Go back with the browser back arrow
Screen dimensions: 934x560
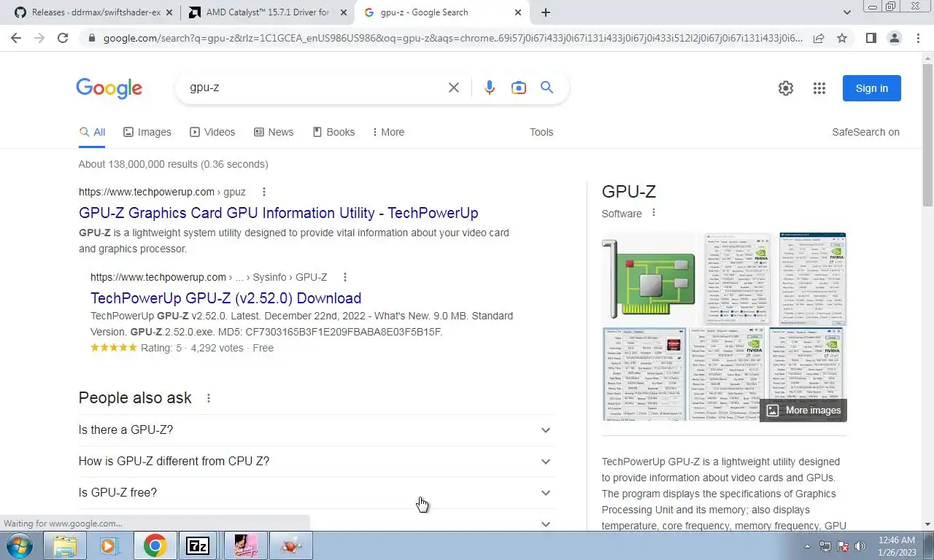(x=16, y=38)
